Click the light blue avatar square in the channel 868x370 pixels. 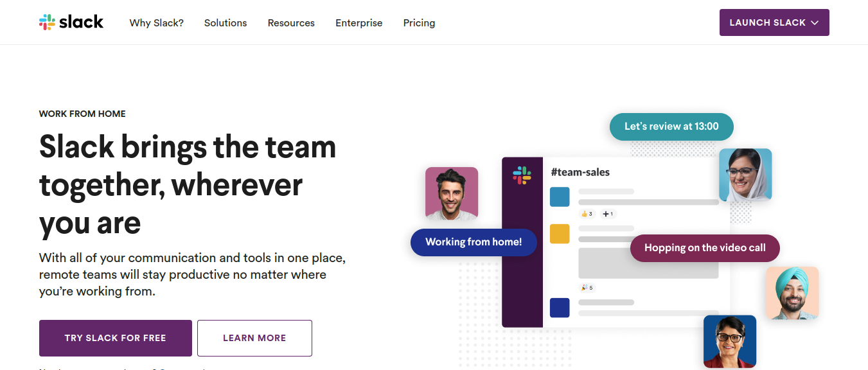560,197
